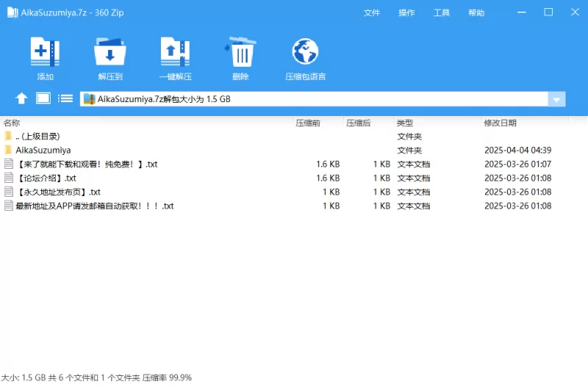Sort by the 压缩前 column header
Screen dimensions: 588x387
pos(308,123)
